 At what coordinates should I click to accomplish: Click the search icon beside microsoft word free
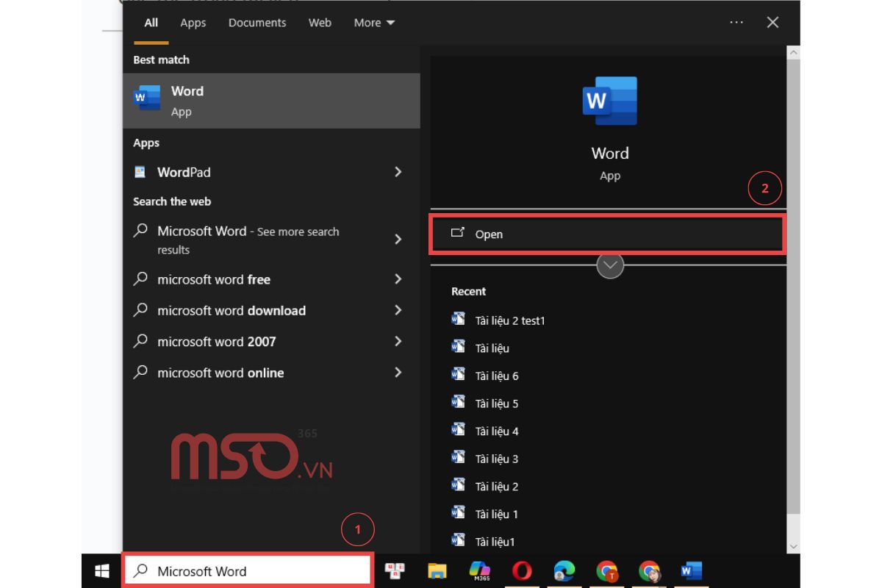tap(140, 279)
